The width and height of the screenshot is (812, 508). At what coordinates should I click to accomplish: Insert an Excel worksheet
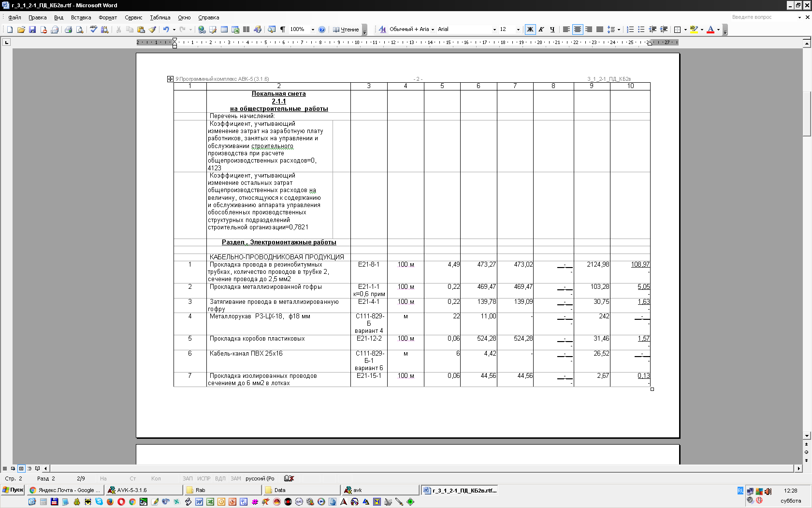[x=235, y=30]
